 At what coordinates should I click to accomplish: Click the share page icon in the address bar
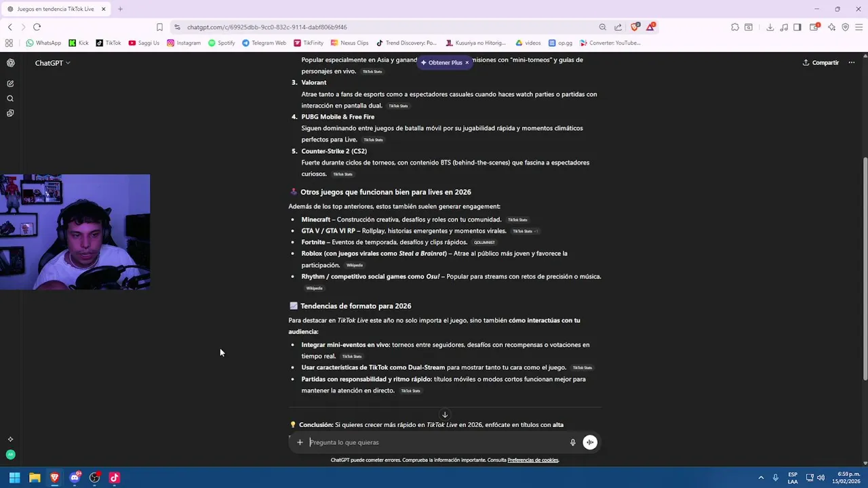pos(618,27)
